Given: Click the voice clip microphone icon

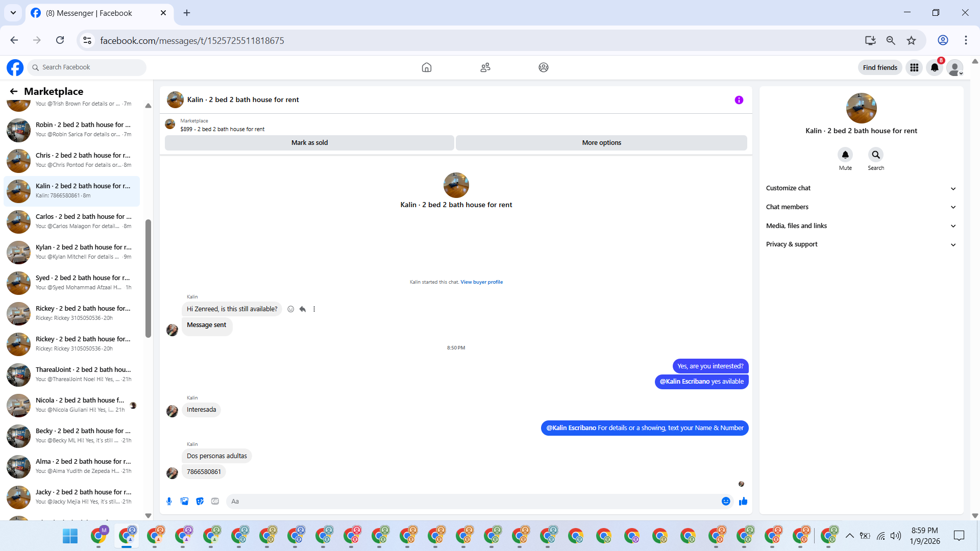Looking at the screenshot, I should [x=169, y=502].
